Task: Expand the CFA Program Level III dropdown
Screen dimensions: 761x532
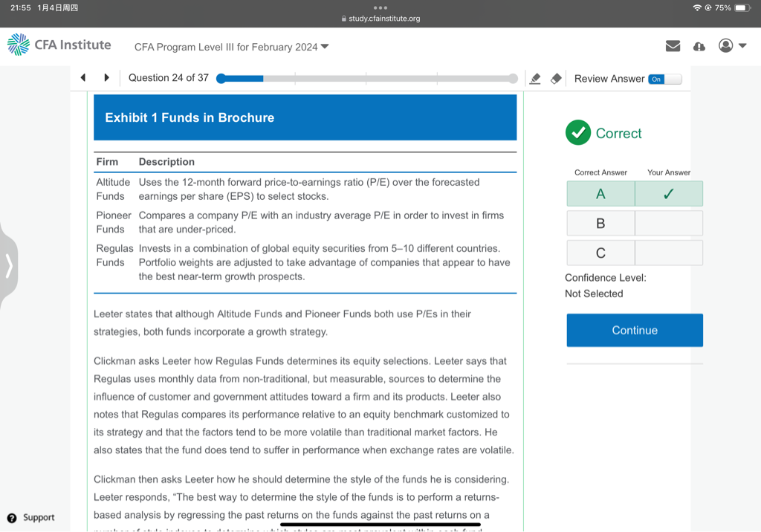Action: pos(231,47)
